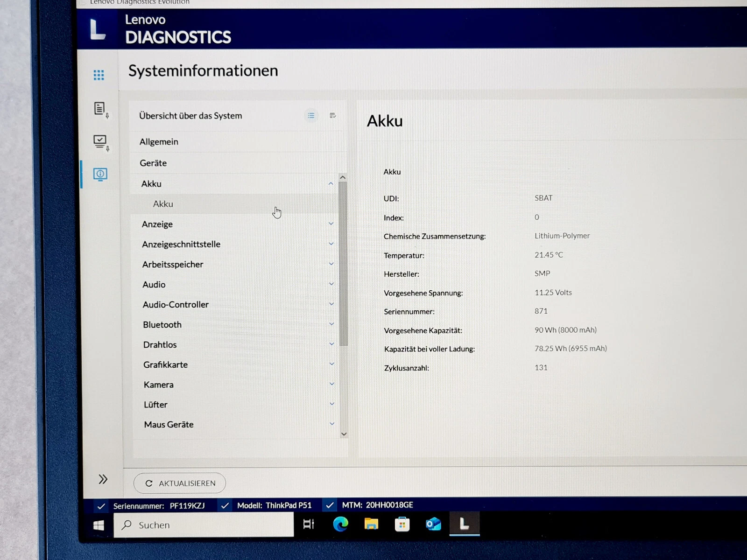Select the Übersicht über das System header
The image size is (747, 560).
coord(190,116)
